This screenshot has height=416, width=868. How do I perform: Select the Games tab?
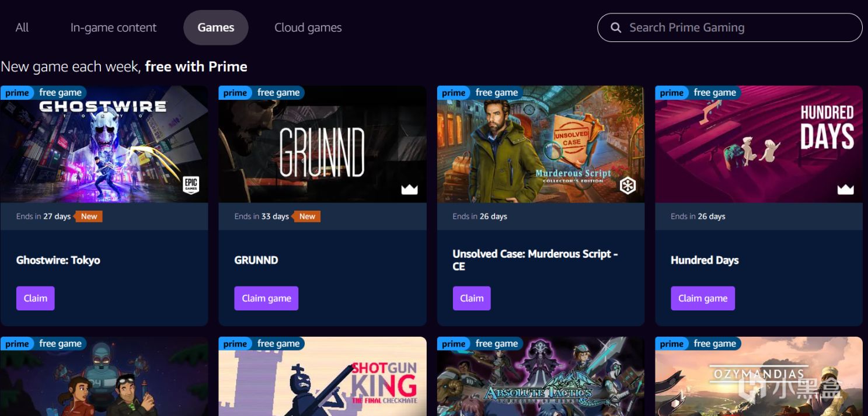coord(216,27)
